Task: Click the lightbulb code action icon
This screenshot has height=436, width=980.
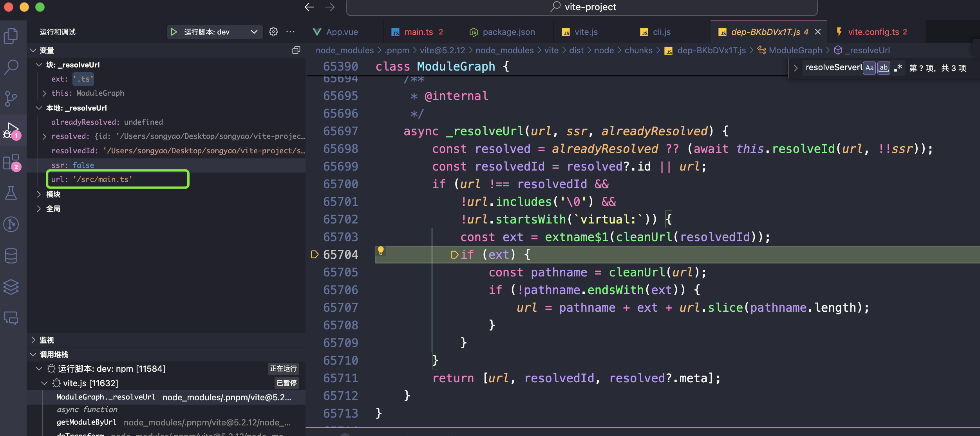Action: (x=380, y=251)
